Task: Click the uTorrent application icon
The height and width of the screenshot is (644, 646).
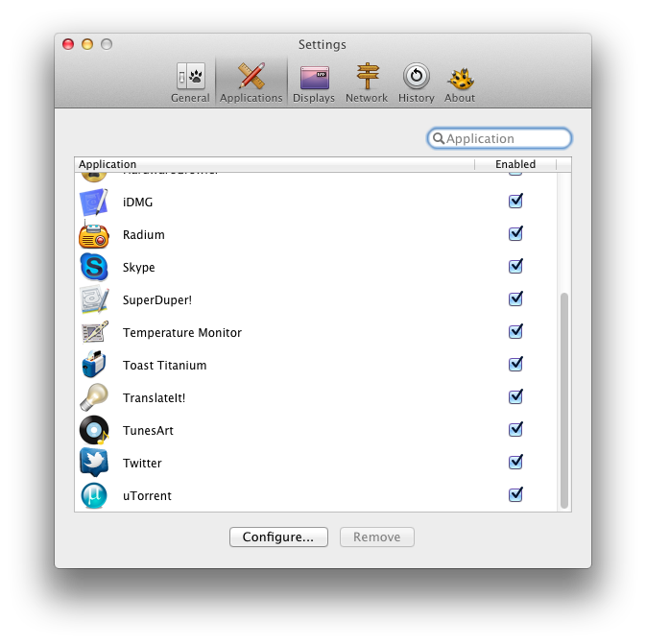Action: (x=94, y=496)
